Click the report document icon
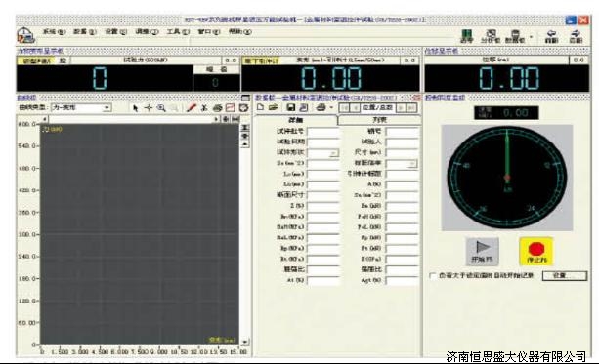Viewport: 599px width, 364px height. coord(304,107)
